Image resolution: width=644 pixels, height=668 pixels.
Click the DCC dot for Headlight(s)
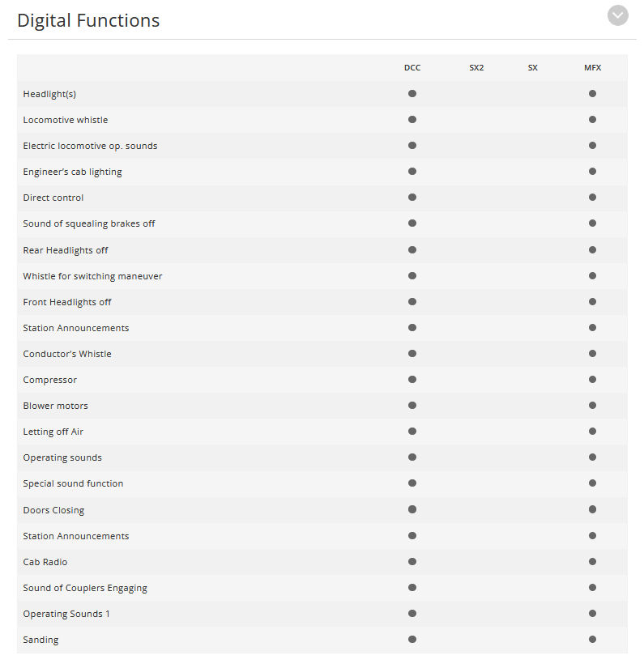coord(412,93)
